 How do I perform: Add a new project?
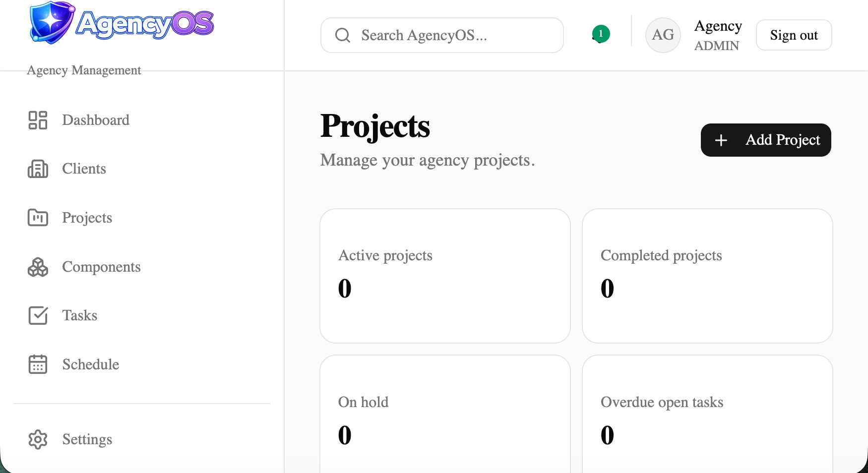[766, 140]
